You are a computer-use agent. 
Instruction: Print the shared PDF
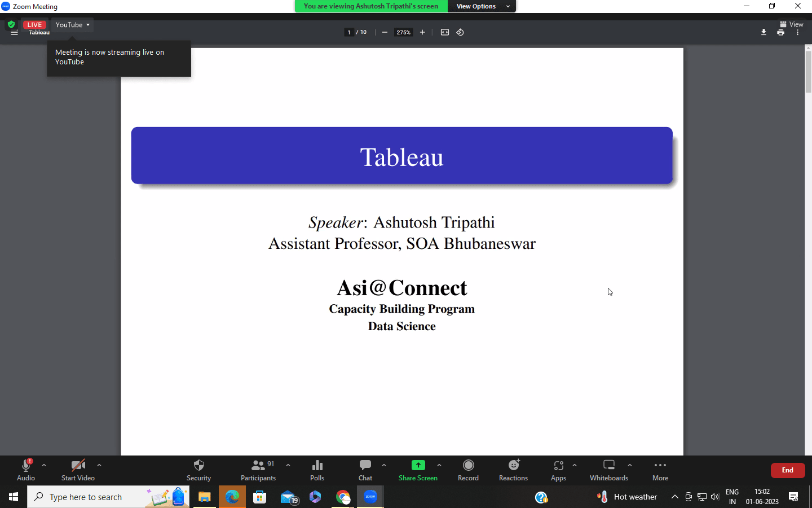click(x=780, y=32)
